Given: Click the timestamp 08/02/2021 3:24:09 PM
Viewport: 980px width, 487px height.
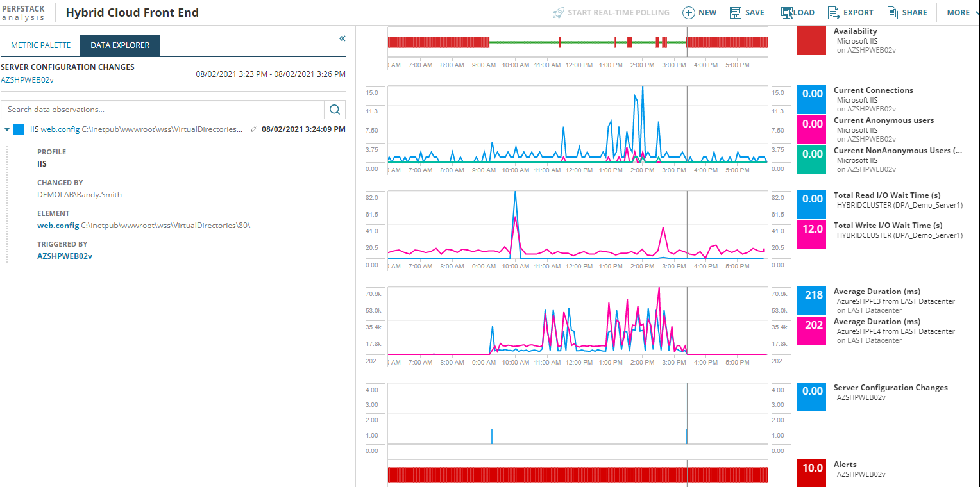Looking at the screenshot, I should (x=303, y=129).
